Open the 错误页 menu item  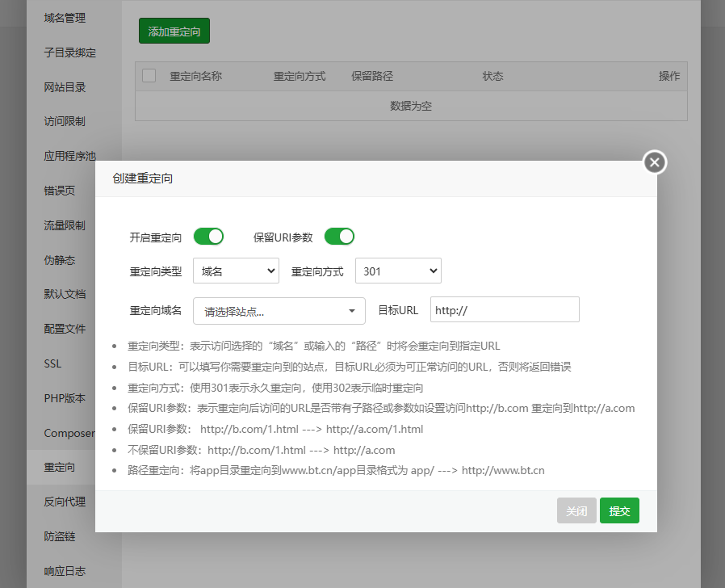click(x=60, y=191)
